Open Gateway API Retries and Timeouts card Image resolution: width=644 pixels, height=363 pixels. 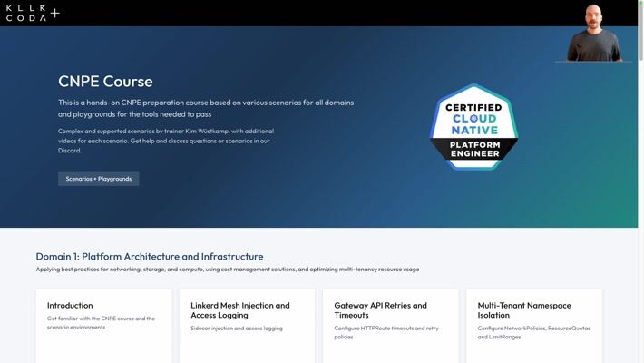pyautogui.click(x=391, y=326)
